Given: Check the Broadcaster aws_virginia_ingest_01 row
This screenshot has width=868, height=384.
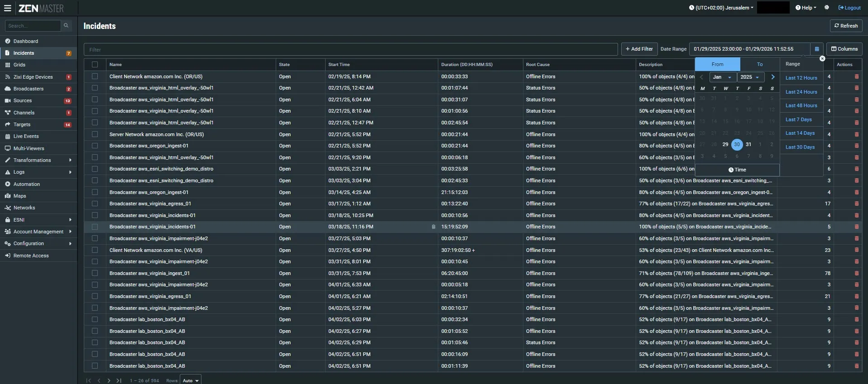Looking at the screenshot, I should click(x=95, y=273).
